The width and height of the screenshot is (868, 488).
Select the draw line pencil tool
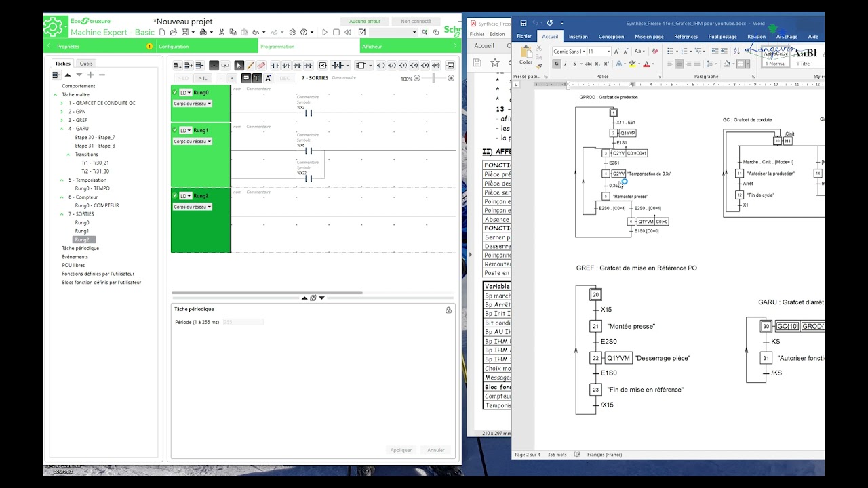(x=250, y=66)
